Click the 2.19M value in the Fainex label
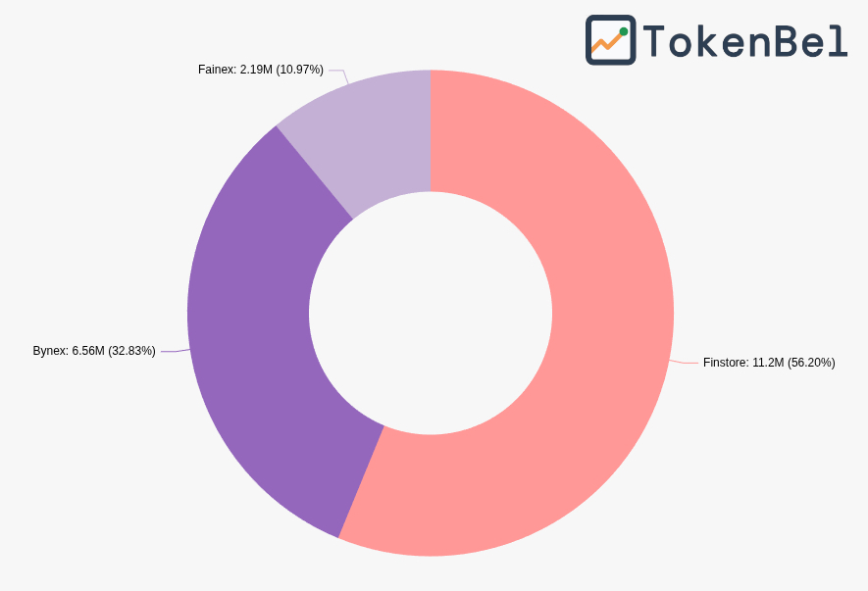Image resolution: width=868 pixels, height=591 pixels. tap(256, 70)
